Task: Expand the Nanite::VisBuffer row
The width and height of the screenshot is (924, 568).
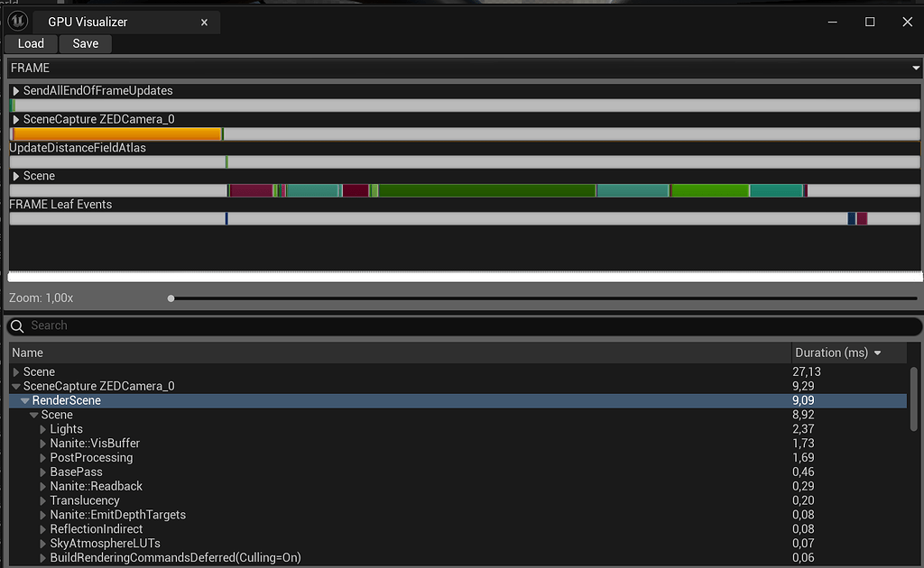Action: (41, 443)
